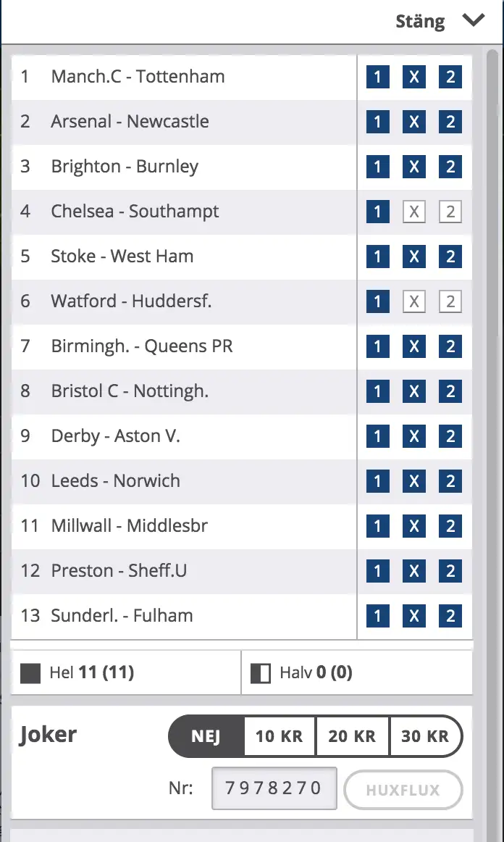Toggle 2 for Sunderl. - Fulham
The image size is (504, 842).
(450, 615)
